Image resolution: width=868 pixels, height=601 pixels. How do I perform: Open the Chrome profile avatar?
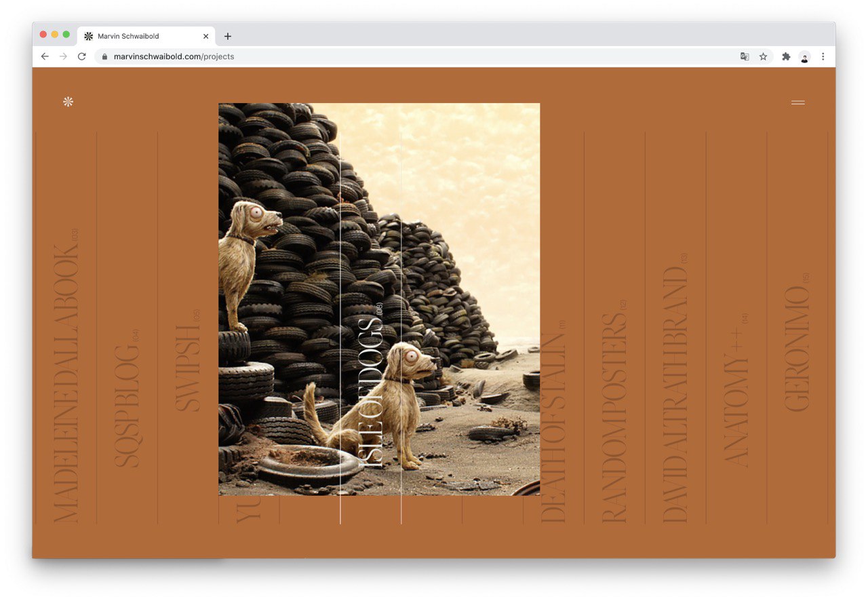804,56
